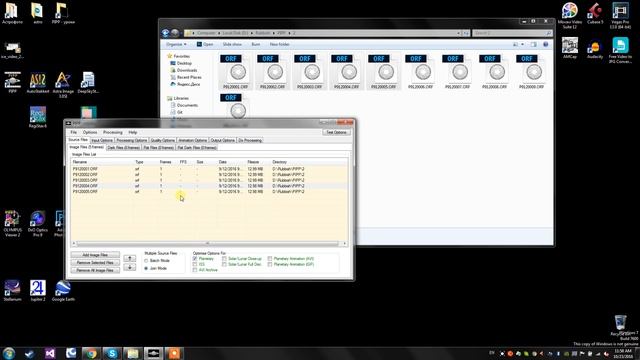This screenshot has height=360, width=640.
Task: Open the DeepSkyStacker desktop icon
Action: (87, 81)
